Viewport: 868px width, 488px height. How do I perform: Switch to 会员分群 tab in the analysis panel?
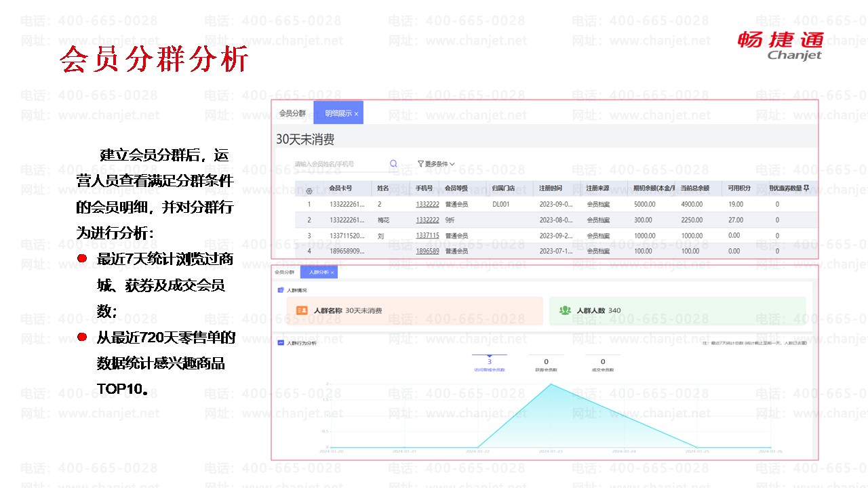point(284,272)
